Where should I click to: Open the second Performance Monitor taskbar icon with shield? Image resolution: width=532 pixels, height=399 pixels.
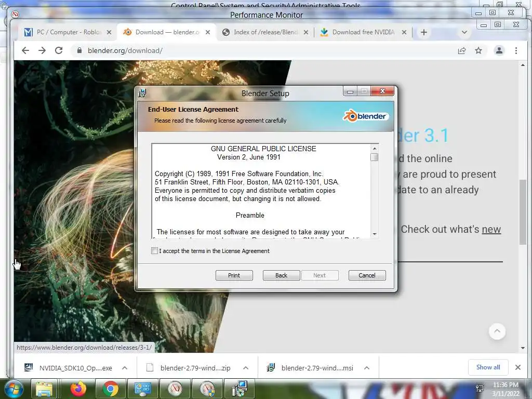pos(207,389)
